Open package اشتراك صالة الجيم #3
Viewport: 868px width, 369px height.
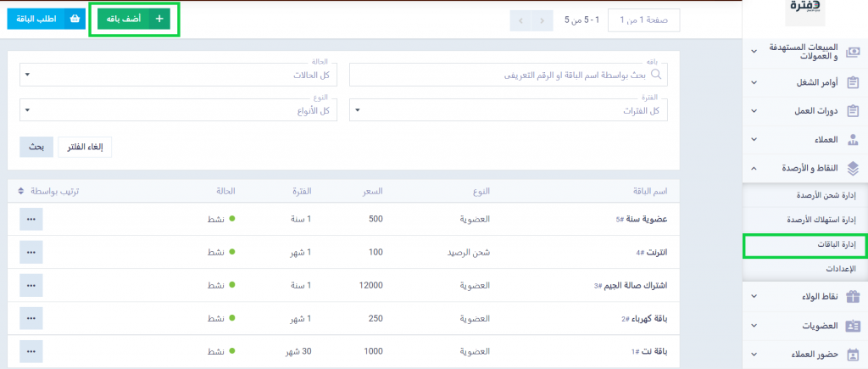coord(631,285)
